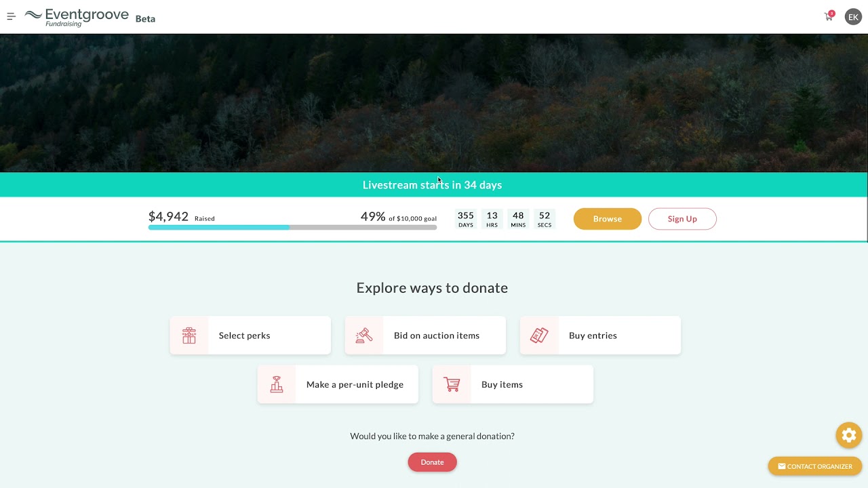
Task: Select the "Select perks" option
Action: [x=250, y=335]
